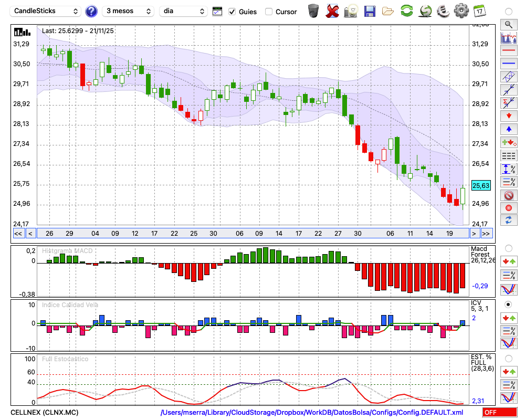The height and width of the screenshot is (420, 525).
Task: Click the red record dot icon
Action: [x=509, y=208]
